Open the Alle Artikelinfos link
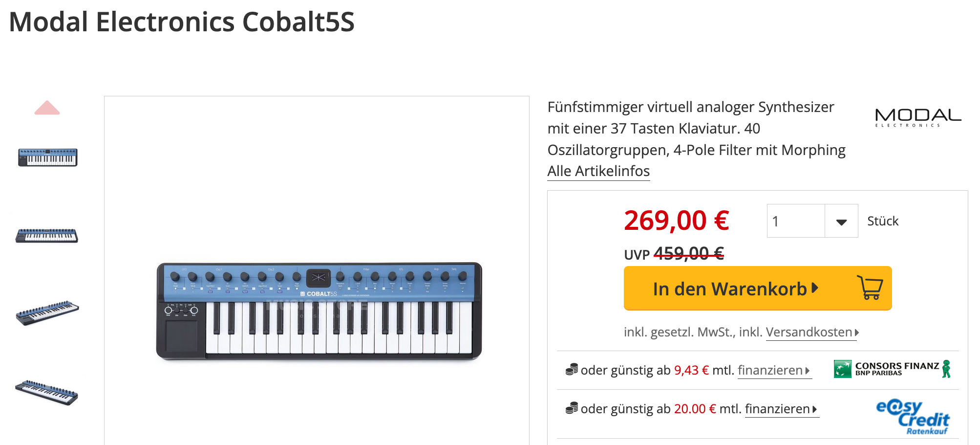 [x=598, y=171]
